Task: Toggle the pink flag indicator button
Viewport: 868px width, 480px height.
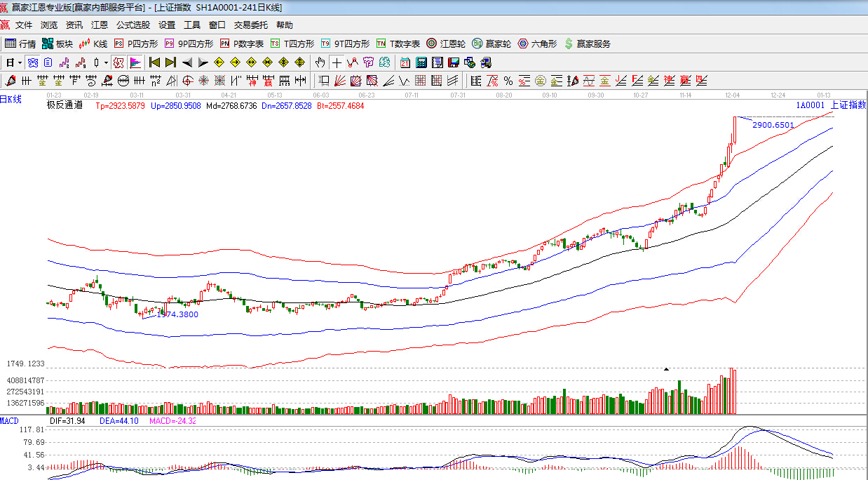Action: pyautogui.click(x=135, y=62)
